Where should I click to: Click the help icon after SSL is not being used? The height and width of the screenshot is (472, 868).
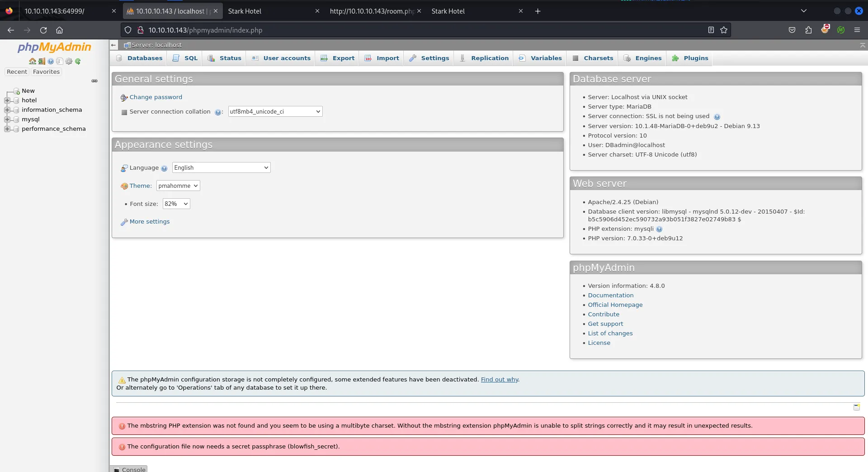point(717,117)
